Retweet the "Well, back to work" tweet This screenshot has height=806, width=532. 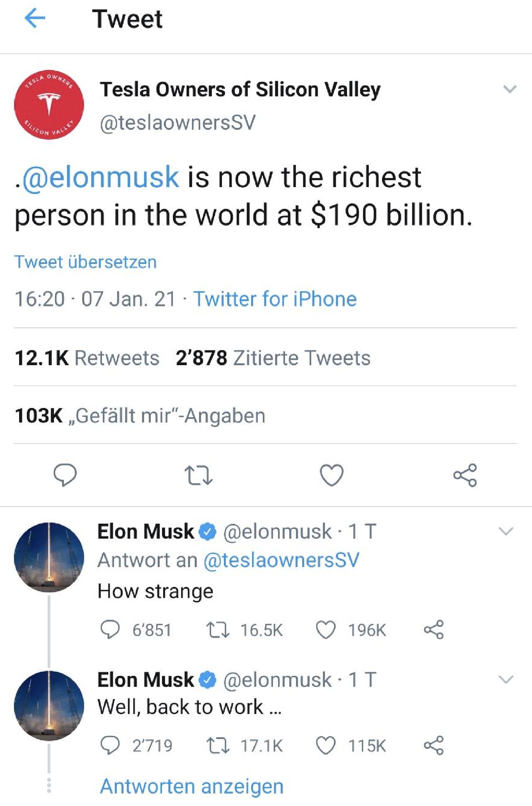[x=218, y=746]
